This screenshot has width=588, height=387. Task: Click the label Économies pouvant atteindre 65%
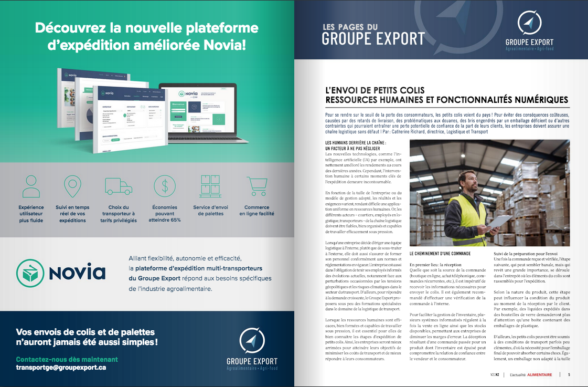[165, 214]
